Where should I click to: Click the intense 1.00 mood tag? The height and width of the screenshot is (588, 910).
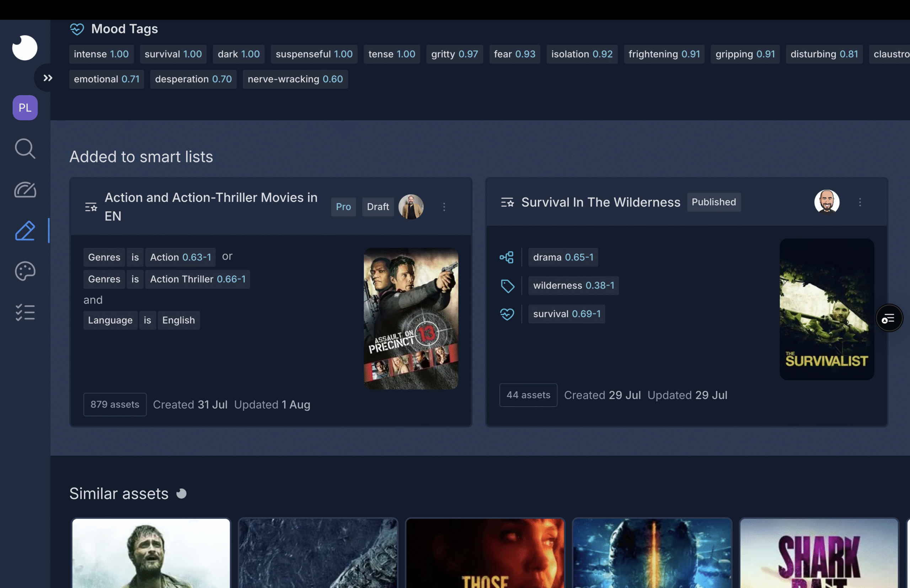coord(101,54)
